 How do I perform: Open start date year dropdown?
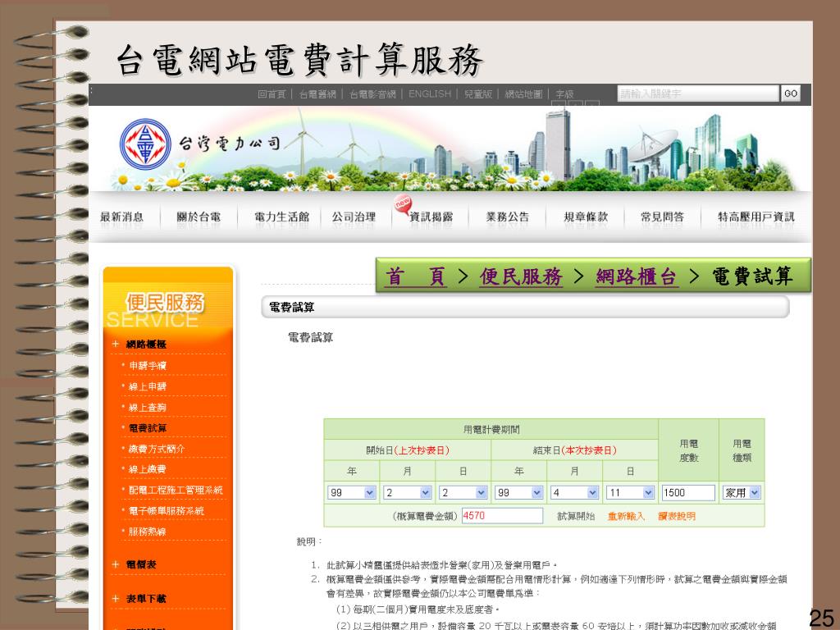click(x=352, y=492)
